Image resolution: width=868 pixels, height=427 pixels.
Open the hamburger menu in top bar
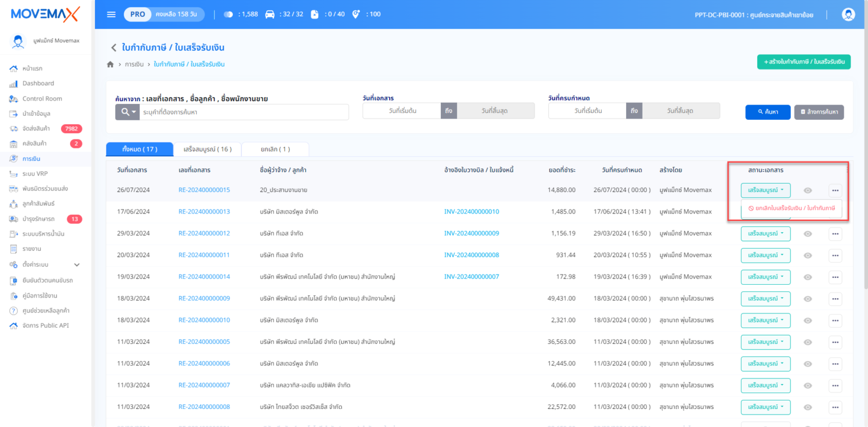(111, 14)
